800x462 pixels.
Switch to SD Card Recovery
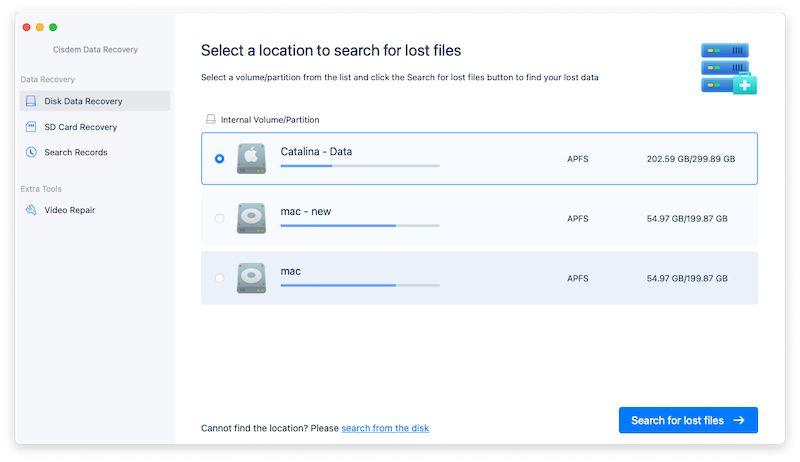coord(80,127)
